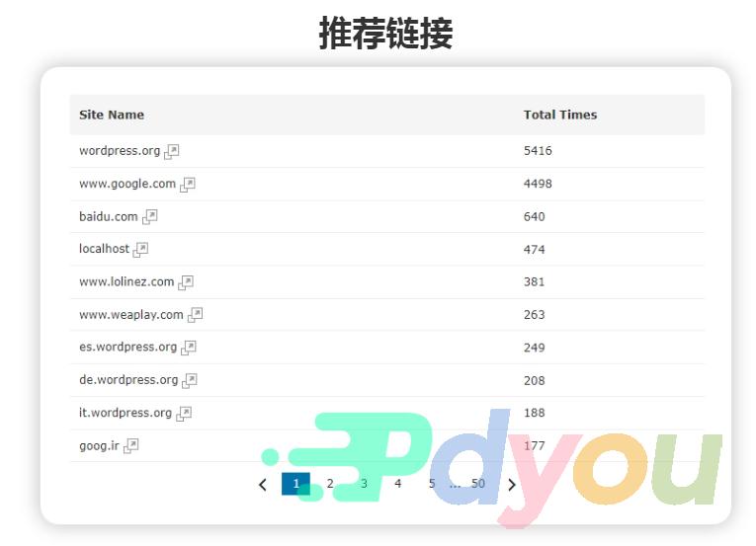Screen dimensions: 756x546
Task: Click the www.weaplay.com site name
Action: click(x=131, y=315)
